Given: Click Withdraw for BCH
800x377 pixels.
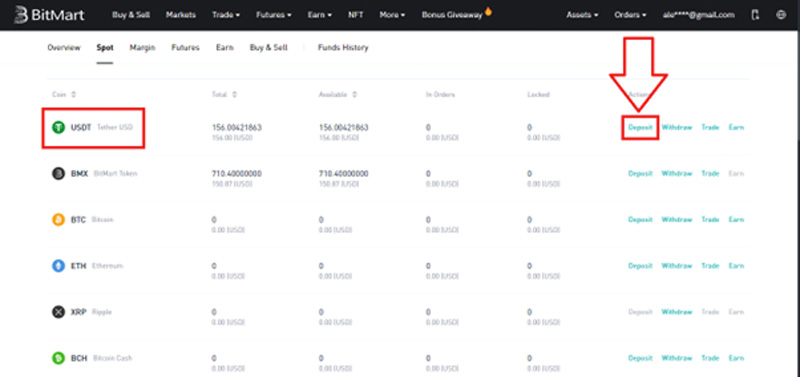Looking at the screenshot, I should coord(677,358).
